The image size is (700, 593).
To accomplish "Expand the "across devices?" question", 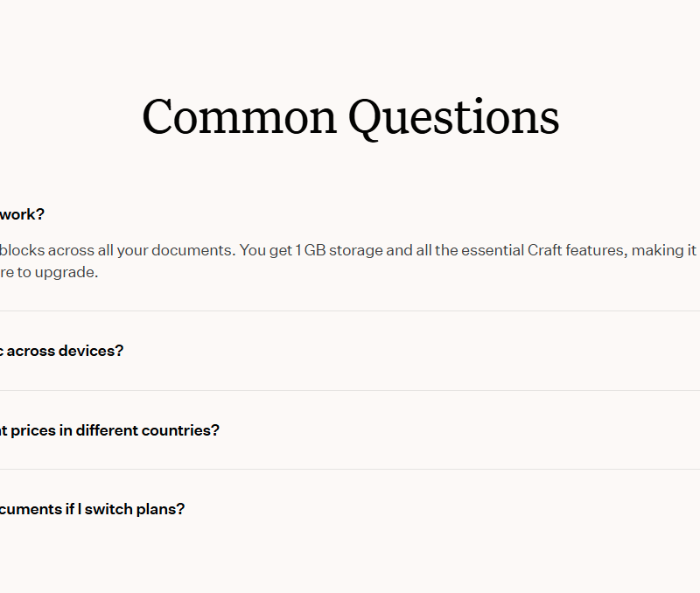I will (63, 351).
